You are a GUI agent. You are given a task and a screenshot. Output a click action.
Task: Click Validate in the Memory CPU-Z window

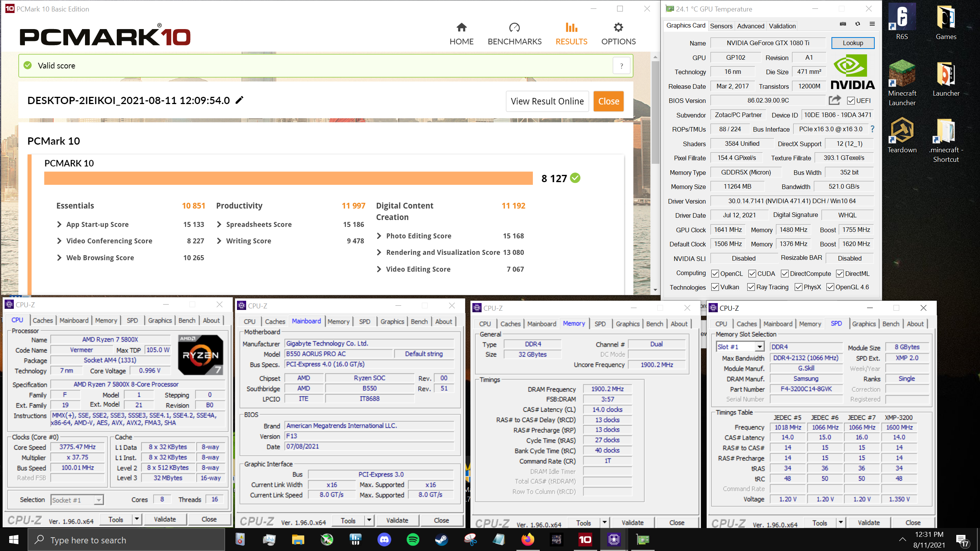click(632, 523)
